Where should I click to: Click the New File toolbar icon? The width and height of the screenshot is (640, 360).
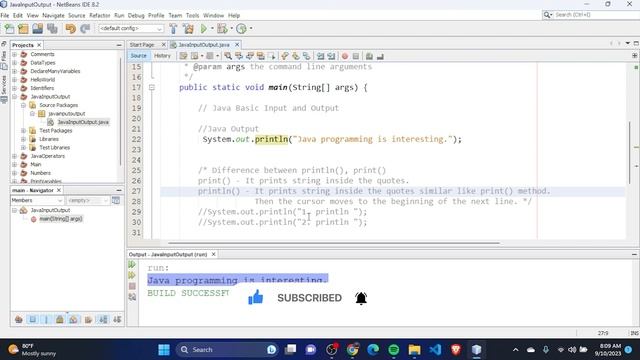pyautogui.click(x=9, y=29)
